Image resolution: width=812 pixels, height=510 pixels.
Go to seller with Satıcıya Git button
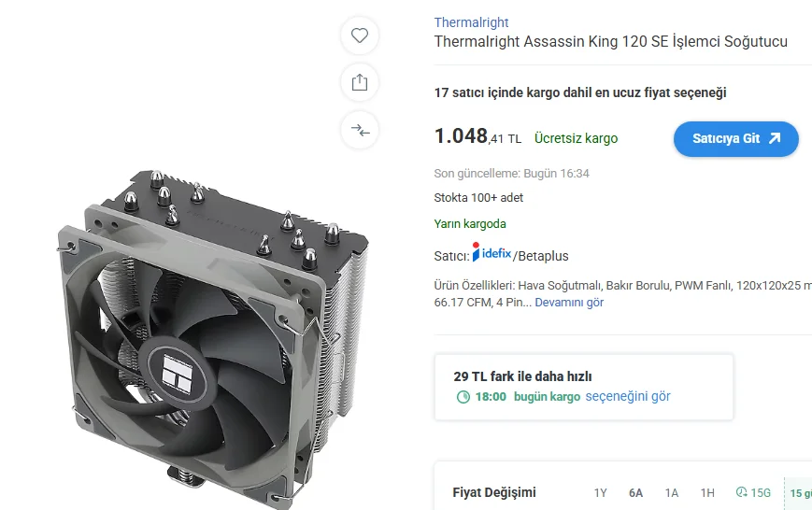tap(736, 139)
